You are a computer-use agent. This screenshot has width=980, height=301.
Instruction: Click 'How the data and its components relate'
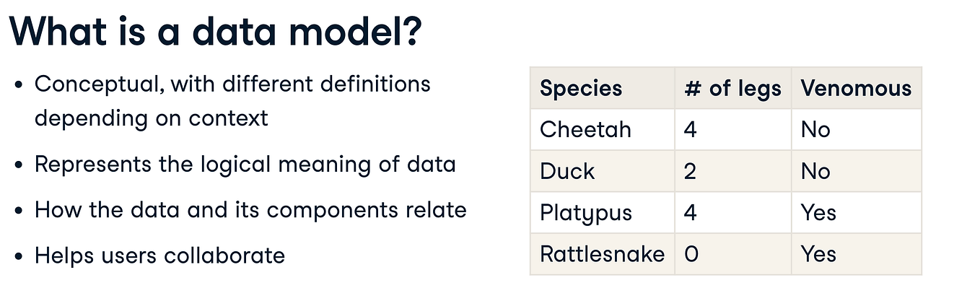[250, 209]
